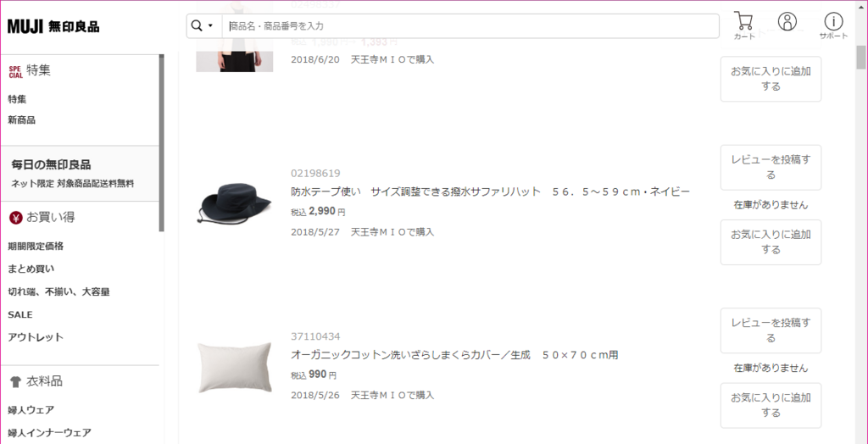Screen dimensions: 868x444
Task: Click the MUJI 無印良品 logo
Action: (x=53, y=26)
